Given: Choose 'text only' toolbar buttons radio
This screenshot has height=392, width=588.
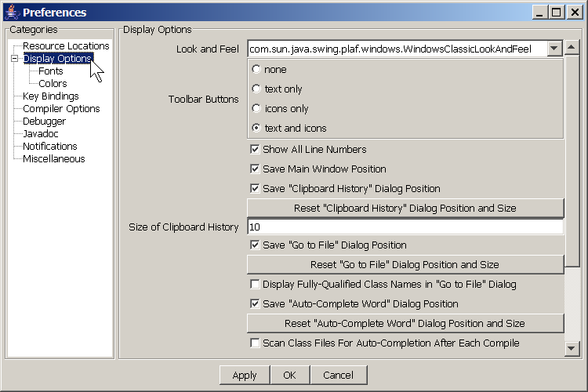Looking at the screenshot, I should [x=256, y=89].
